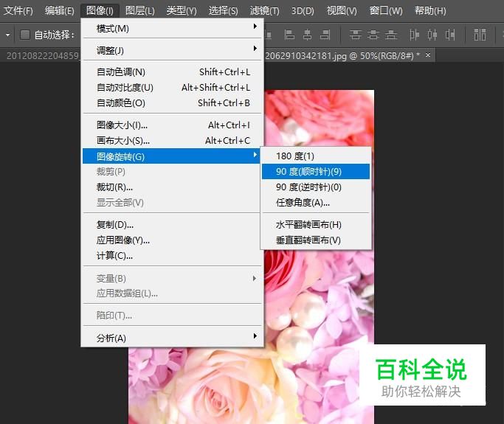
Task: Click the distribute left edges icon
Action: point(414,35)
